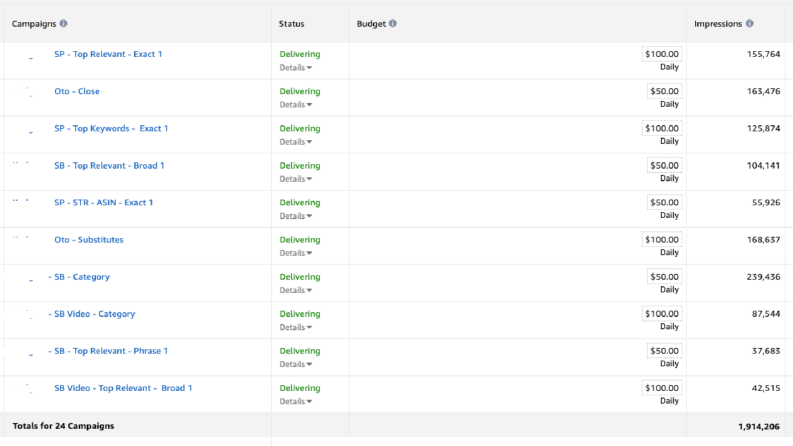Expand Details for SB - Top Relevant - Broad 1
793x446 pixels.
pyautogui.click(x=296, y=179)
